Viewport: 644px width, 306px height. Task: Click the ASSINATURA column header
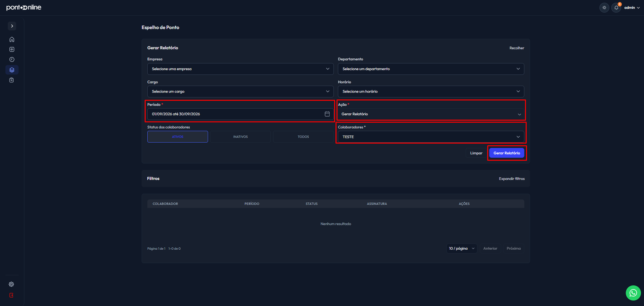tap(377, 204)
